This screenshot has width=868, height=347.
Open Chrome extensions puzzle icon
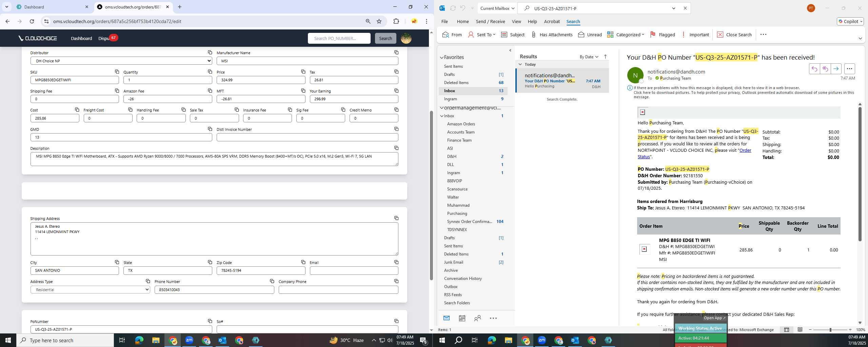(x=396, y=21)
